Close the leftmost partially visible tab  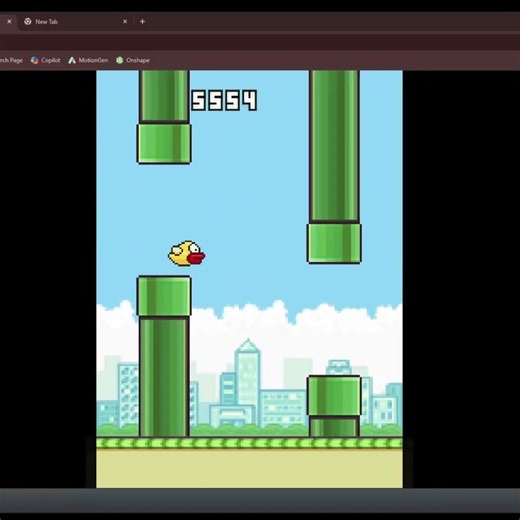tap(9, 22)
